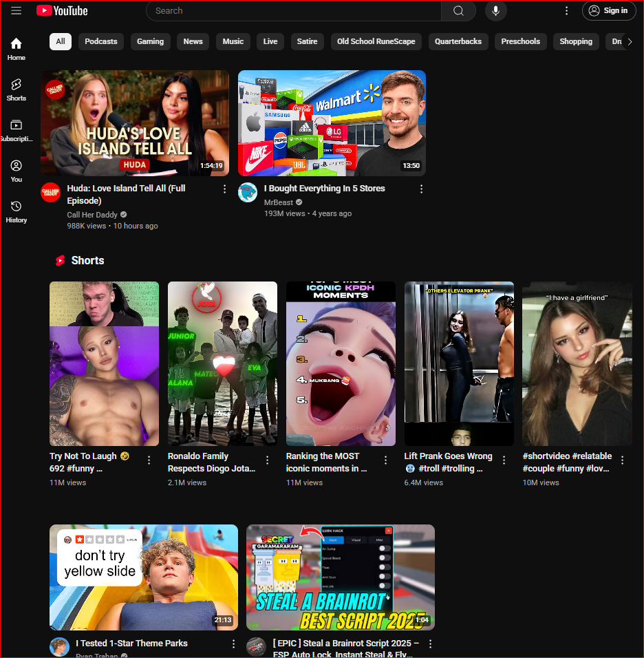Open Steal a Brainrot Script 2025 title
The width and height of the screenshot is (644, 658).
click(345, 648)
